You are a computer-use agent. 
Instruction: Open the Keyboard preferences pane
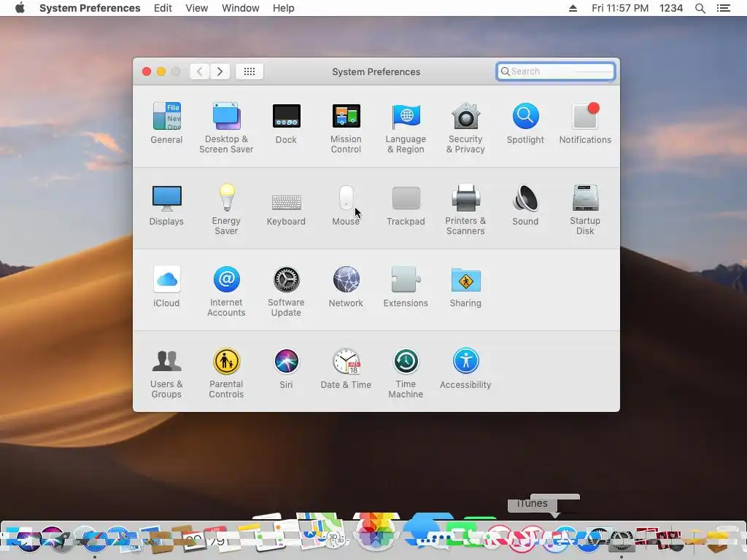click(286, 209)
